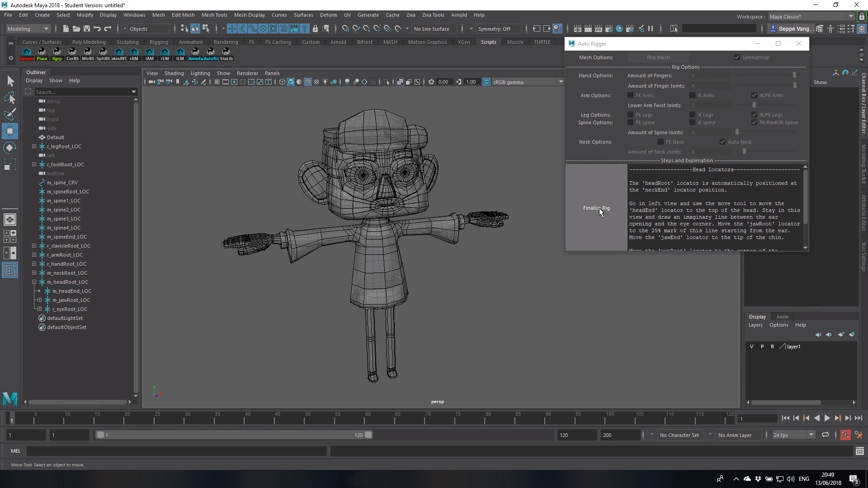Click the Render View icon in the status line
The width and height of the screenshot is (868, 488).
tap(577, 28)
